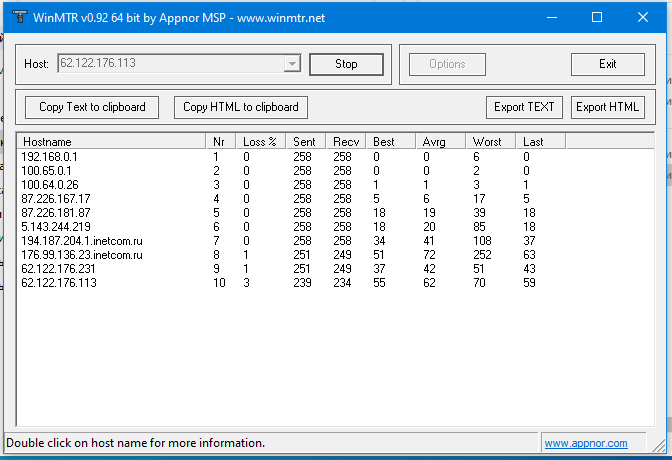Click the Exit button
The height and width of the screenshot is (460, 672).
click(607, 64)
